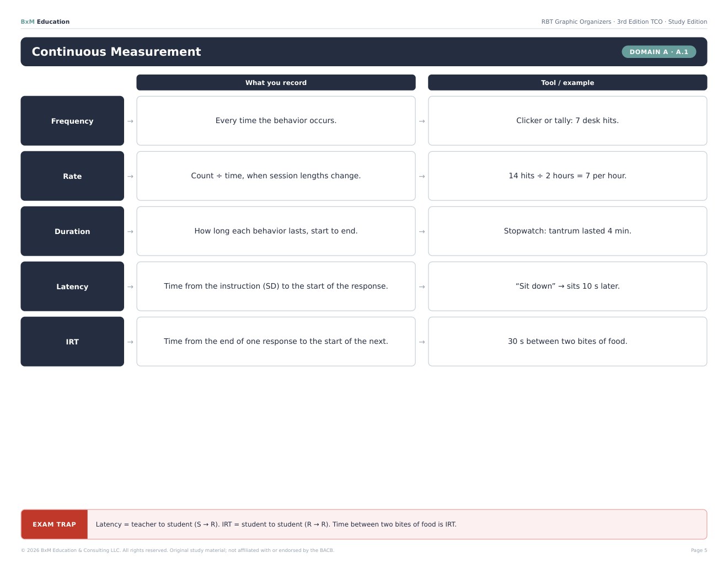The width and height of the screenshot is (728, 563).
Task: Select 'Count ÷ time, when session lengths change.'
Action: click(x=276, y=176)
